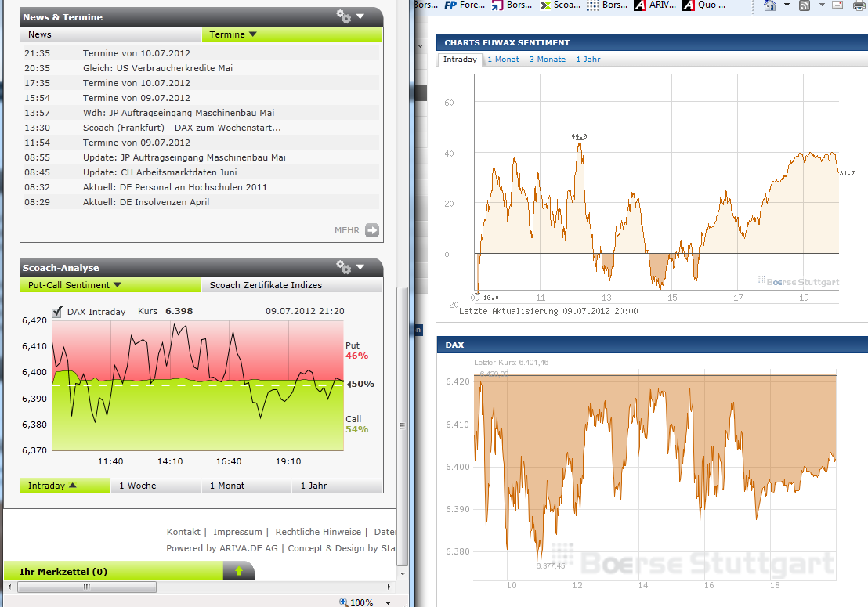The height and width of the screenshot is (607, 868).
Task: Click the Ihr Merkzettel (0) bar
Action: [114, 571]
